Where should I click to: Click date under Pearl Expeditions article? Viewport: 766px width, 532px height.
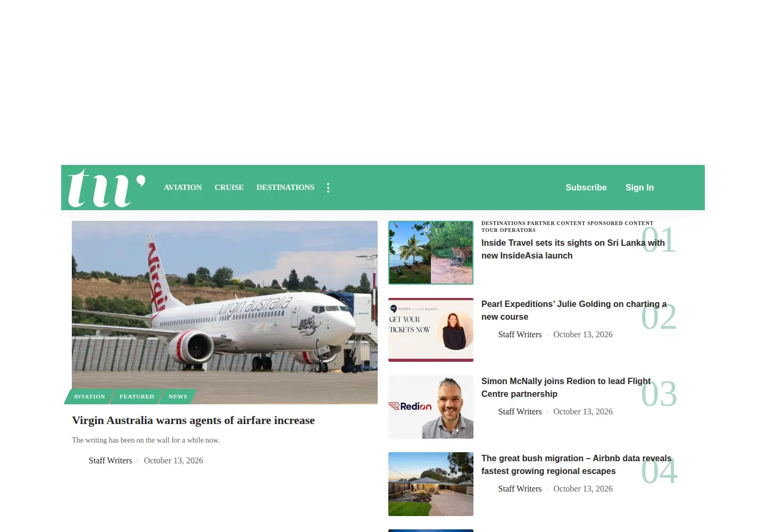583,335
